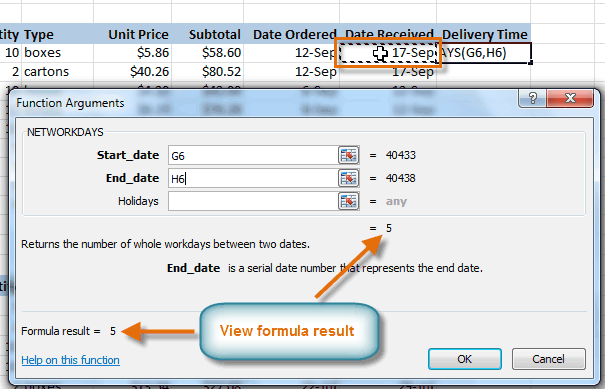Select the quantity cell showing 2
Screen dimensions: 605x389
point(11,71)
